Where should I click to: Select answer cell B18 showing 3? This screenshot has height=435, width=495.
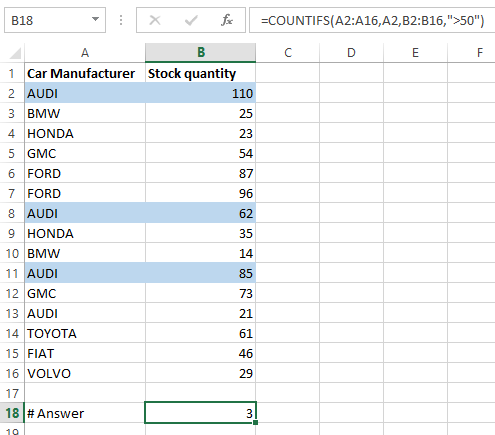pyautogui.click(x=201, y=413)
